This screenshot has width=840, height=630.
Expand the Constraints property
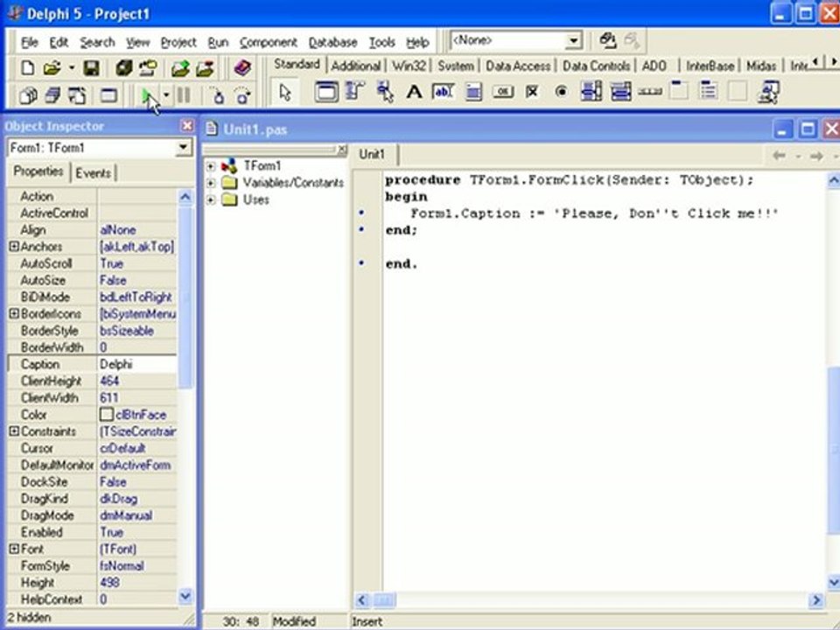[14, 431]
